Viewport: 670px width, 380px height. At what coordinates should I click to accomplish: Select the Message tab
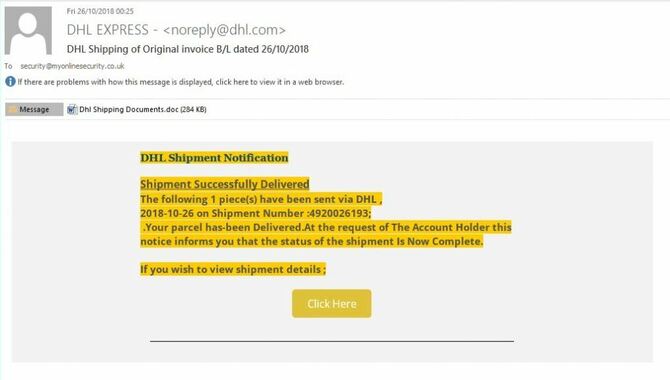(34, 109)
